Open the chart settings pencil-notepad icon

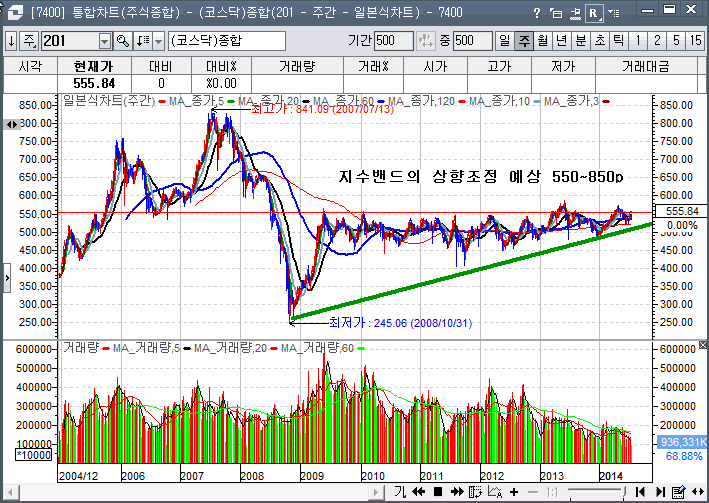pos(678,492)
